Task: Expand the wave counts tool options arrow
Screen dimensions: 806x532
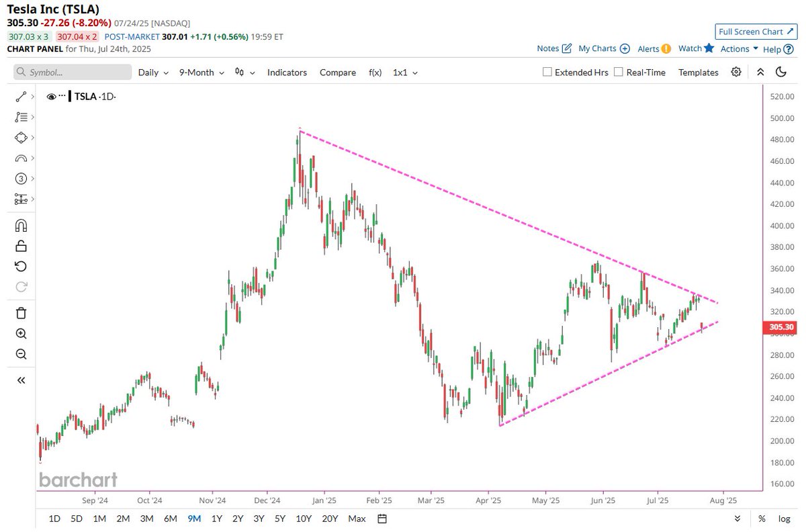Action: coord(32,179)
